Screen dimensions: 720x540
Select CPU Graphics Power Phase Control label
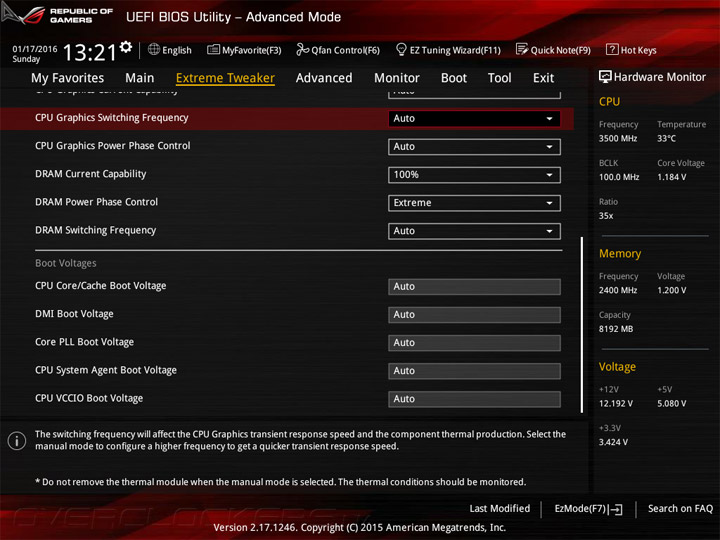point(112,146)
